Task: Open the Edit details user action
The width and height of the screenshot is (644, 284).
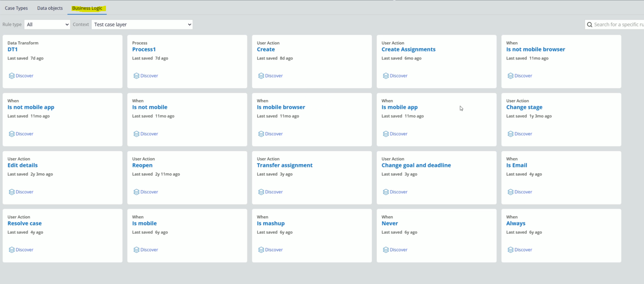Action: click(23, 165)
